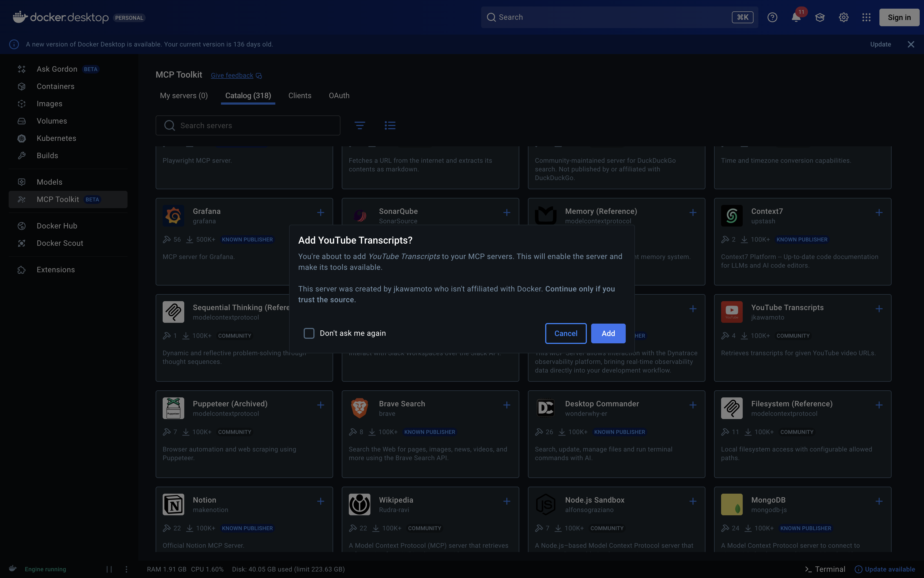924x578 pixels.
Task: Open the Clients tab
Action: click(x=300, y=96)
